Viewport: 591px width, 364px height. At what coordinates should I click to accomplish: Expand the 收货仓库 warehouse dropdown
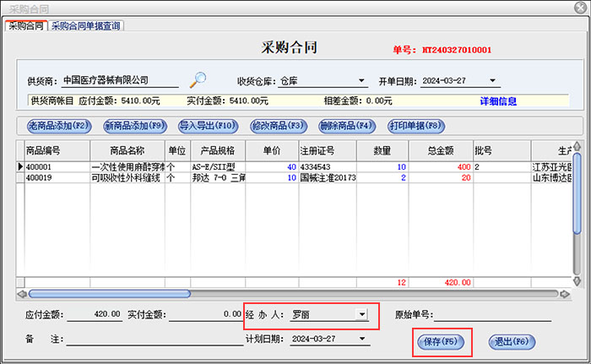pyautogui.click(x=361, y=82)
